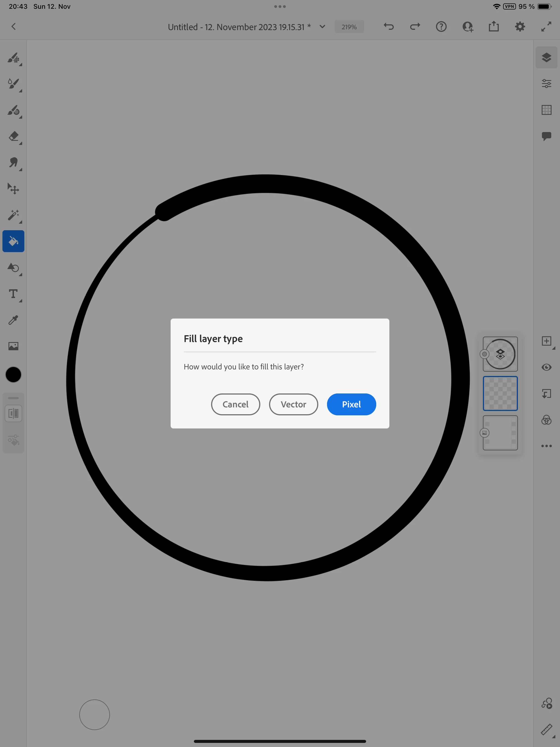Select the empty middle layer thumbnail
Image resolution: width=560 pixels, height=747 pixels.
tap(500, 393)
